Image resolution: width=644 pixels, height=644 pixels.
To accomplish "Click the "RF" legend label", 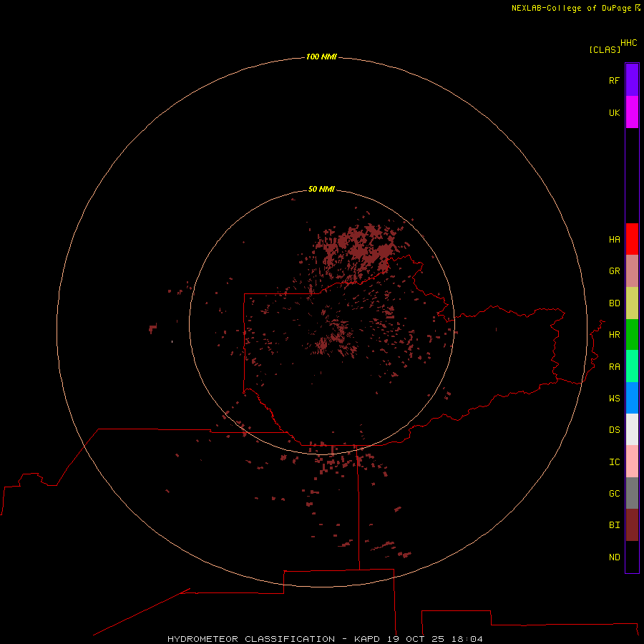I will click(614, 80).
